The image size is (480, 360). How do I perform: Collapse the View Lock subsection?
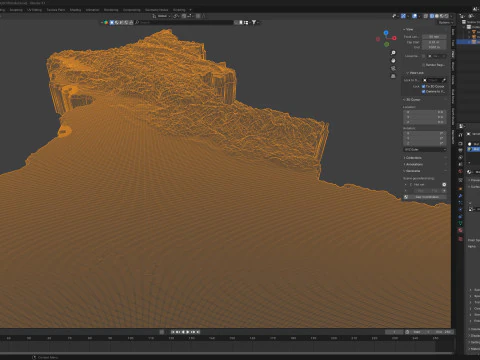point(415,73)
